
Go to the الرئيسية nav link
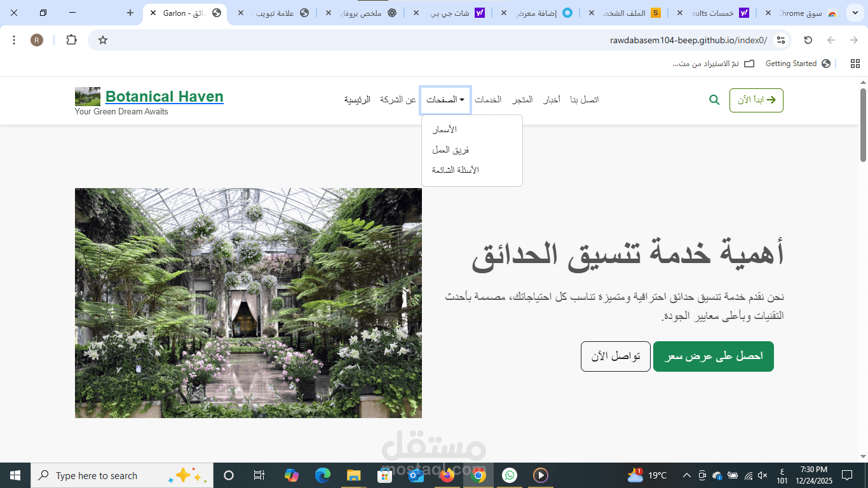pyautogui.click(x=357, y=100)
